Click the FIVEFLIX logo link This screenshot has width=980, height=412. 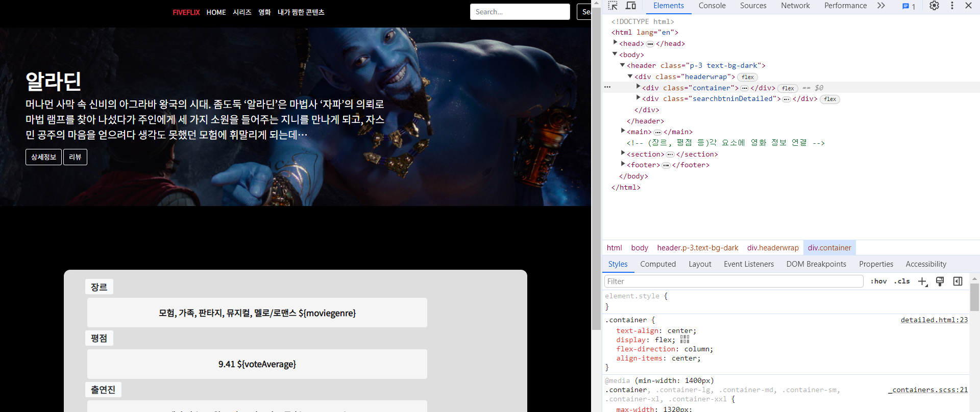click(x=186, y=12)
